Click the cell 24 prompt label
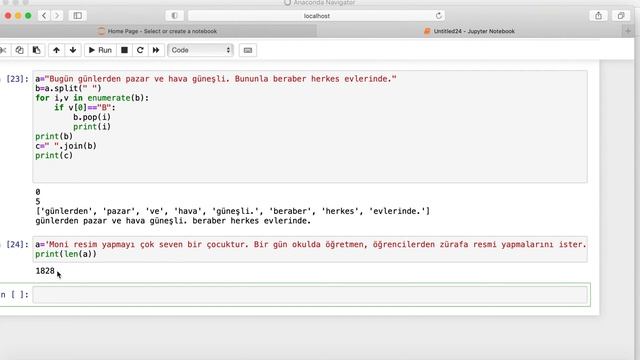640x360 pixels. [x=17, y=244]
